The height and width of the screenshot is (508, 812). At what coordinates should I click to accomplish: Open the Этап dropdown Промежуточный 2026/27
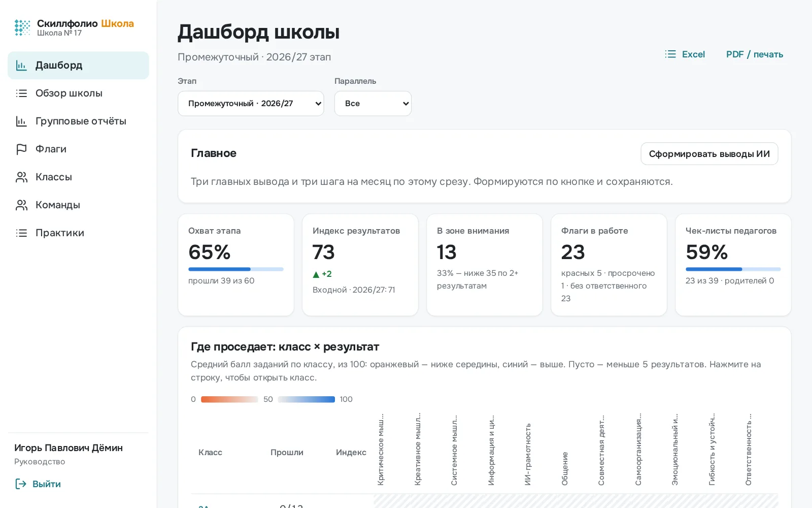click(251, 104)
